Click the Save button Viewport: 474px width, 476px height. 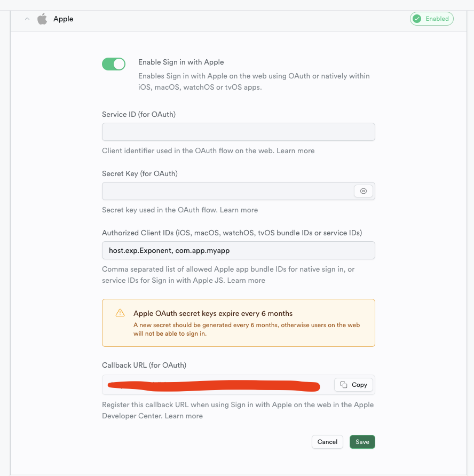(x=362, y=442)
